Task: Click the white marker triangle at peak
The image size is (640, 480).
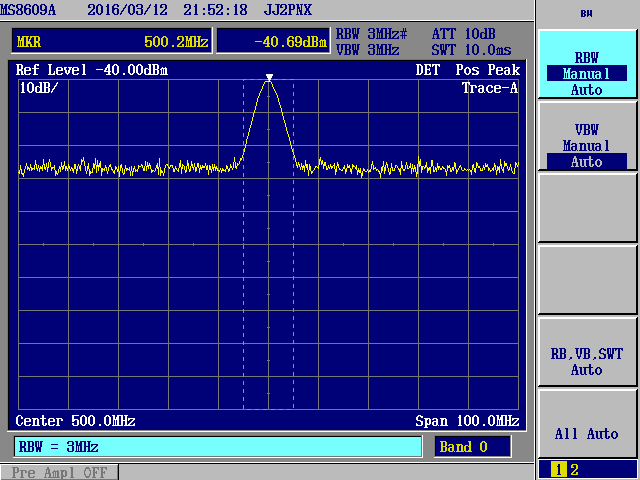Action: [x=269, y=77]
